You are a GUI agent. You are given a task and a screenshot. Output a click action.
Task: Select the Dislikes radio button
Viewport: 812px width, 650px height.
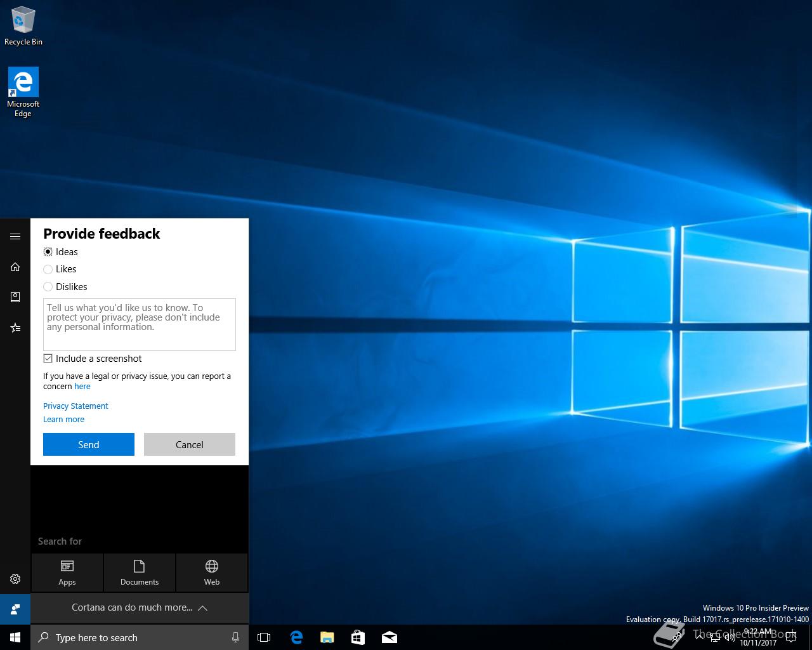48,287
